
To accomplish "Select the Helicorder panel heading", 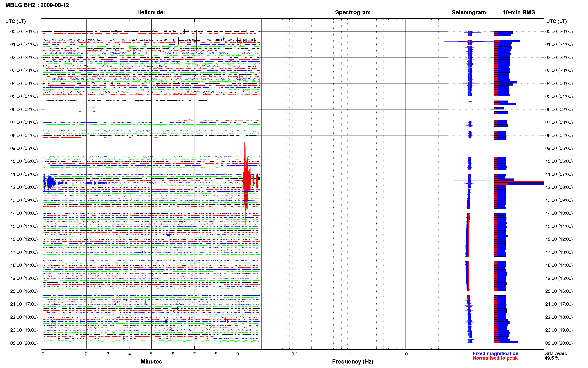I will click(151, 12).
